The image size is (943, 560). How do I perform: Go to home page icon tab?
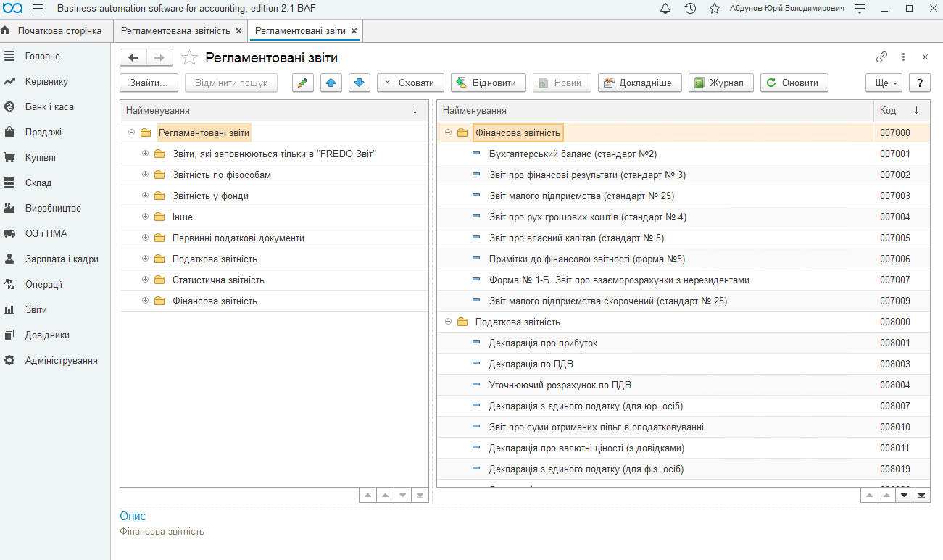6,30
